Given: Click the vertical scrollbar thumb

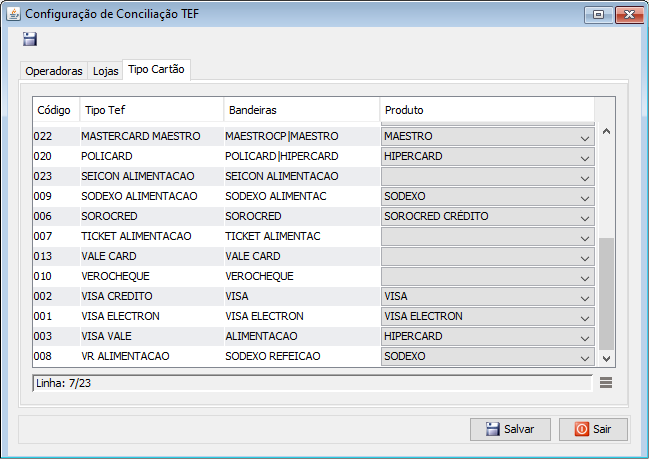Looking at the screenshot, I should (606, 294).
